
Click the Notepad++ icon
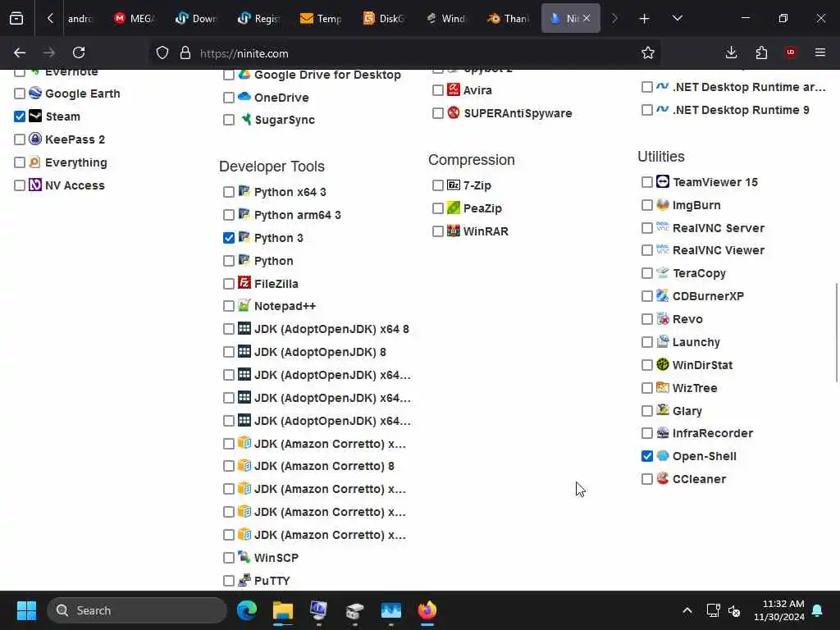pyautogui.click(x=244, y=305)
